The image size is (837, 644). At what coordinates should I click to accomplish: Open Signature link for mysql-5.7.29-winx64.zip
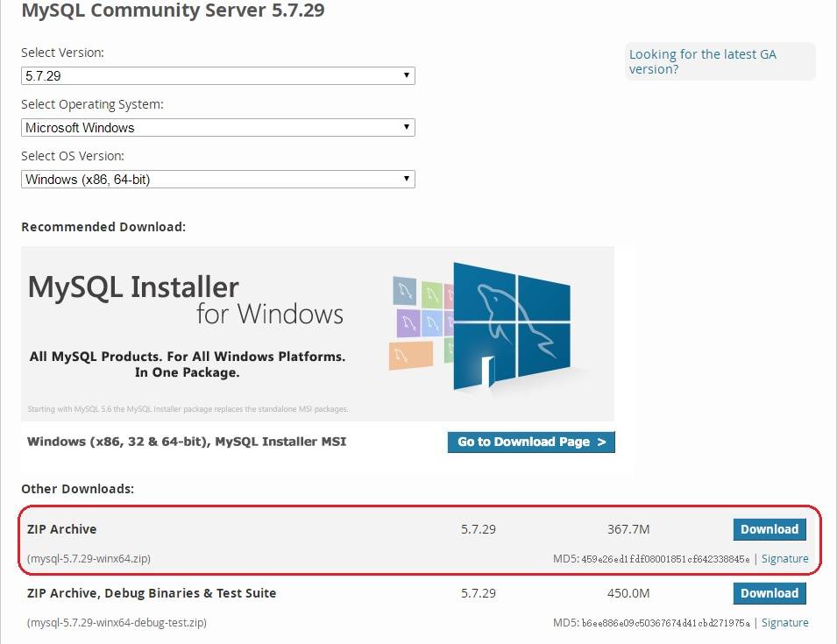784,559
